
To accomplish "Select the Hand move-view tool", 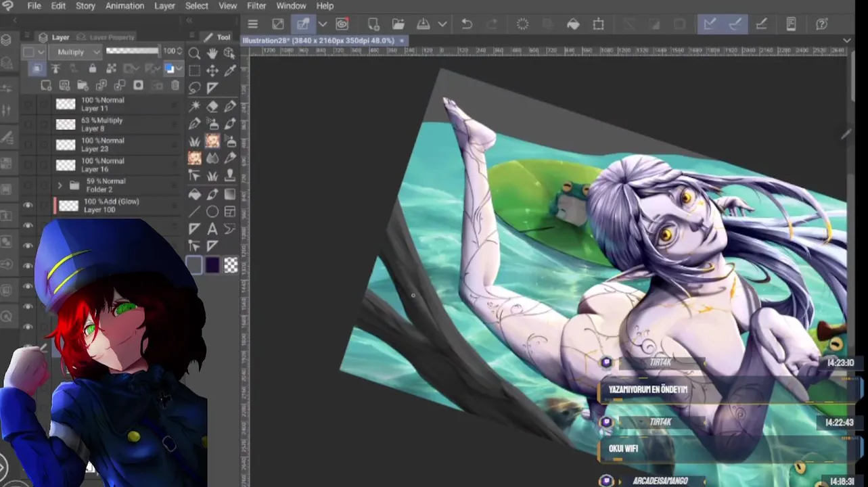I will [212, 53].
